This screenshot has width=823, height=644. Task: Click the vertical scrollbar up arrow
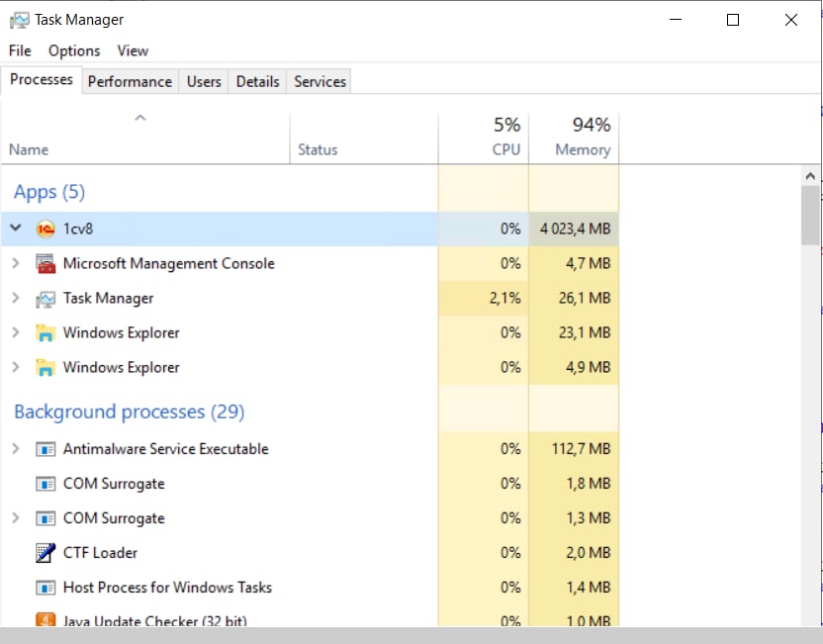[x=811, y=176]
